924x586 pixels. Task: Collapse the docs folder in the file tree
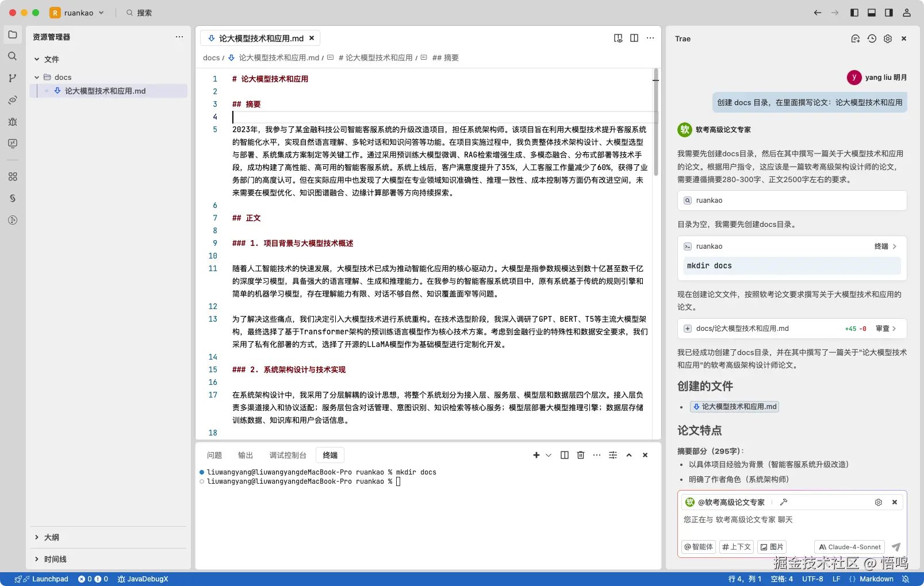coord(37,77)
